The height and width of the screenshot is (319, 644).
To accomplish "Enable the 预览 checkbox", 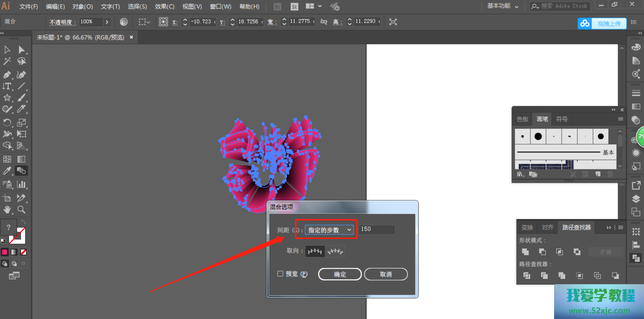I will [280, 274].
